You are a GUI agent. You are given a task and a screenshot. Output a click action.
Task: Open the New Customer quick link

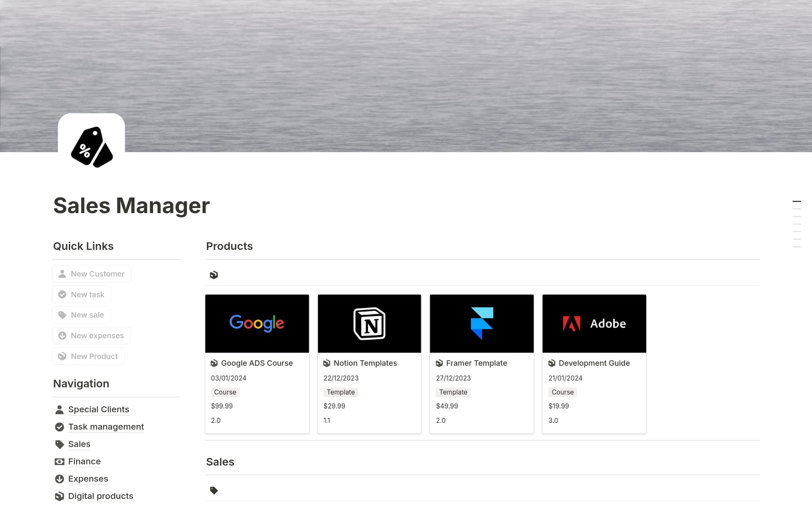click(91, 274)
